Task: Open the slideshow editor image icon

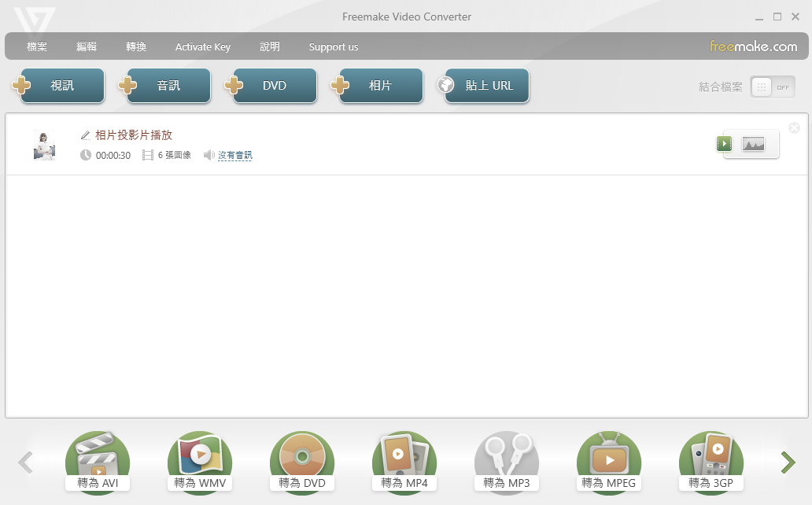Action: (x=754, y=144)
